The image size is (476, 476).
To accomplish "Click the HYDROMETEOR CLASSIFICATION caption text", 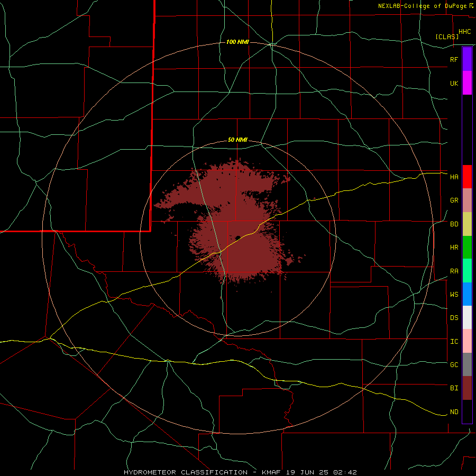I will [186, 472].
